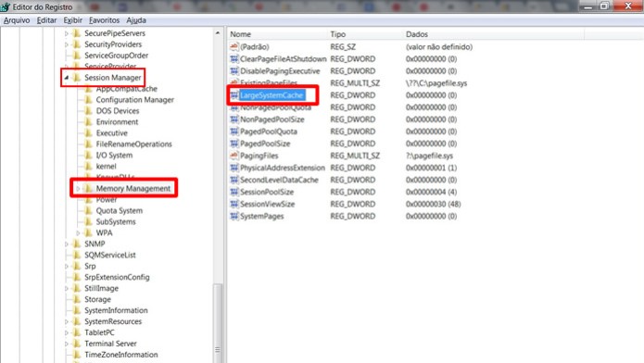The image size is (644, 363).
Task: Click the '0x00000004 (4)' data cell
Action: click(431, 193)
